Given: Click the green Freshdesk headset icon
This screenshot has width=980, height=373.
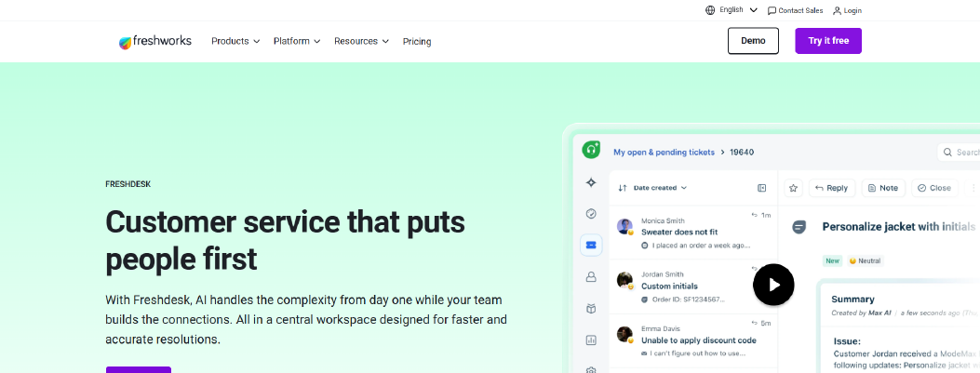Looking at the screenshot, I should pyautogui.click(x=591, y=150).
